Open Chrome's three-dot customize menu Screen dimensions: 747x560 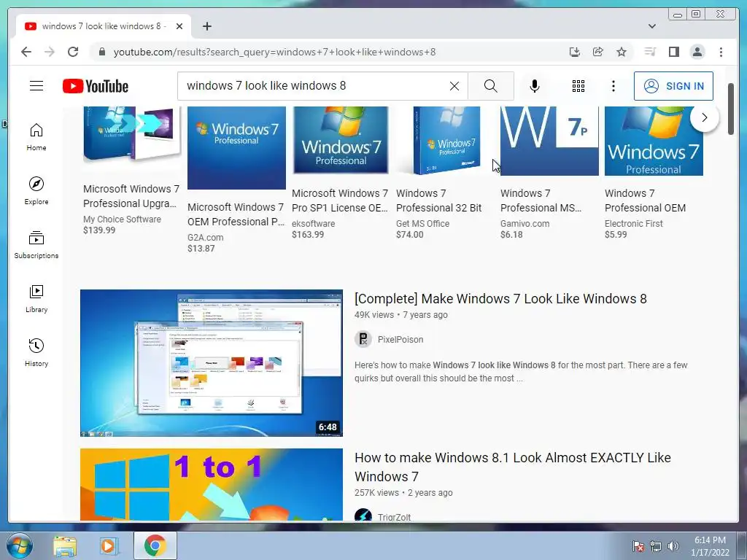click(721, 52)
